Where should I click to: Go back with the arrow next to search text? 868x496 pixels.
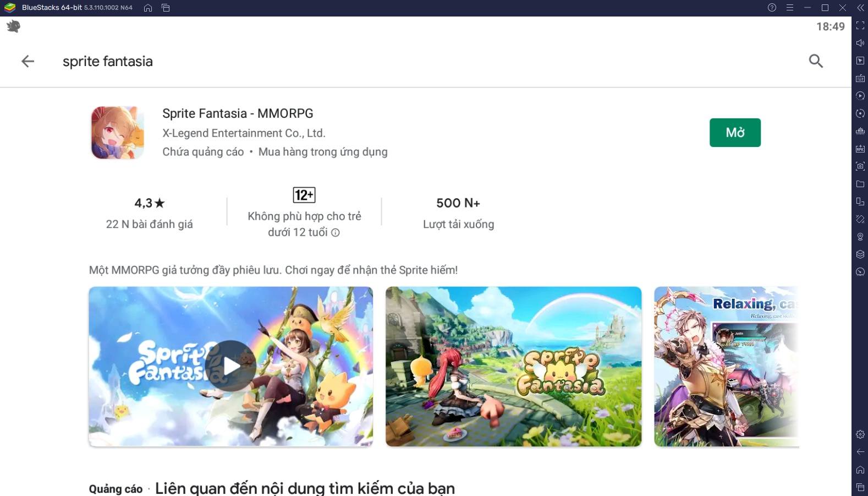click(x=28, y=61)
